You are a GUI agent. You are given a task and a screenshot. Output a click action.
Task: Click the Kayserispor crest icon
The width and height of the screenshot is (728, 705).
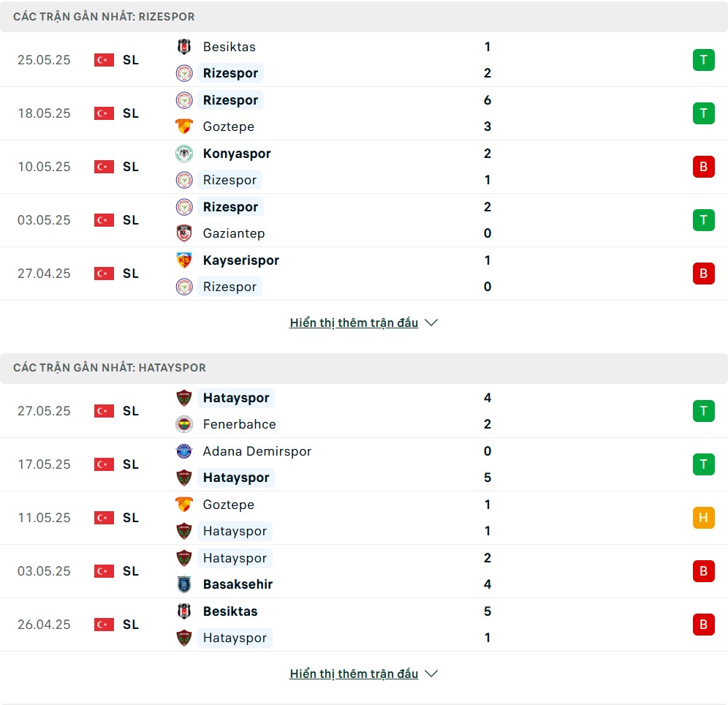[184, 260]
